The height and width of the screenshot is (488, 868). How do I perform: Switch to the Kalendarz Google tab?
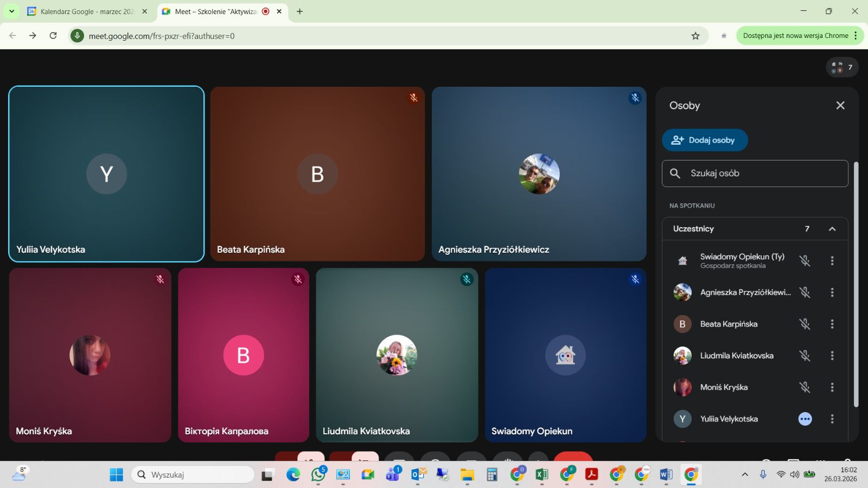pyautogui.click(x=87, y=11)
